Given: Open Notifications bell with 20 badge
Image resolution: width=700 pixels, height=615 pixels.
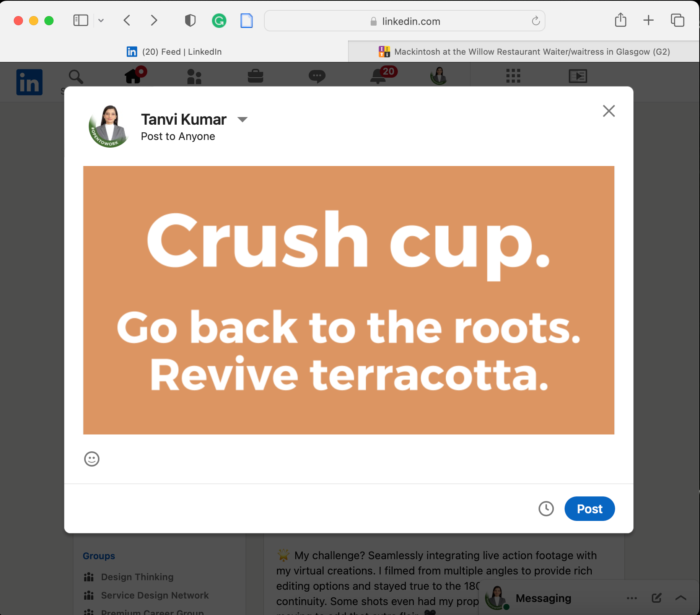Looking at the screenshot, I should pos(384,75).
